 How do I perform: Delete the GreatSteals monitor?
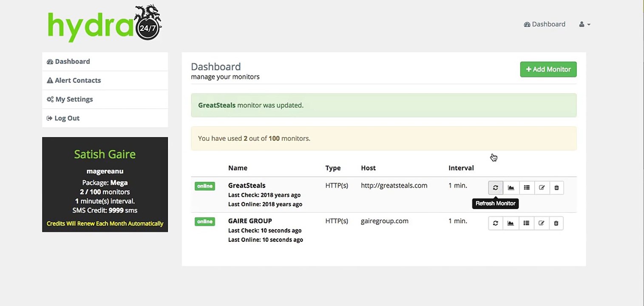(x=556, y=187)
